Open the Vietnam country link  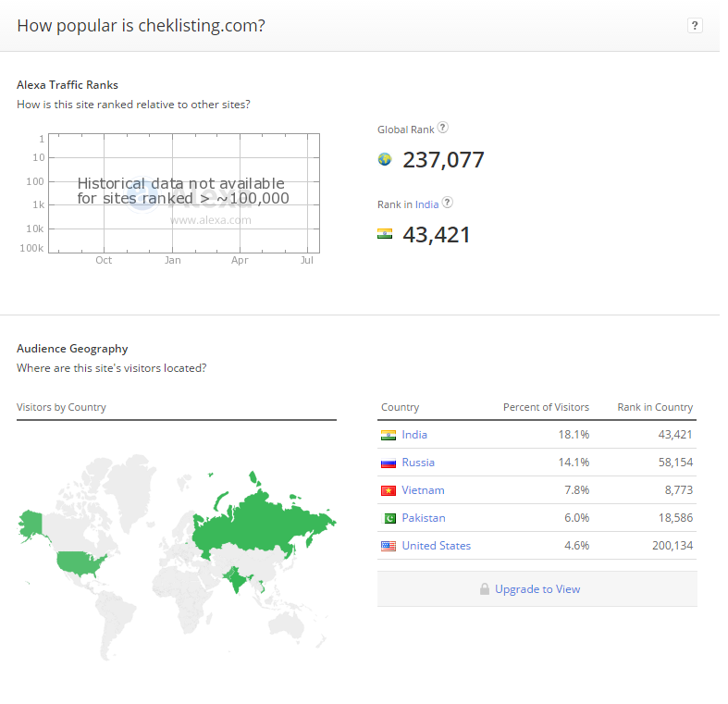click(x=423, y=490)
